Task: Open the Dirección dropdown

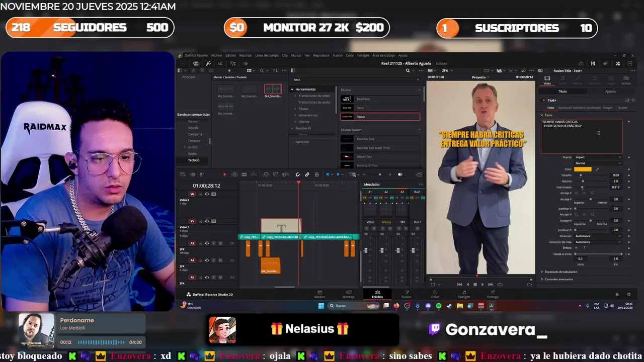Action: tap(598, 236)
